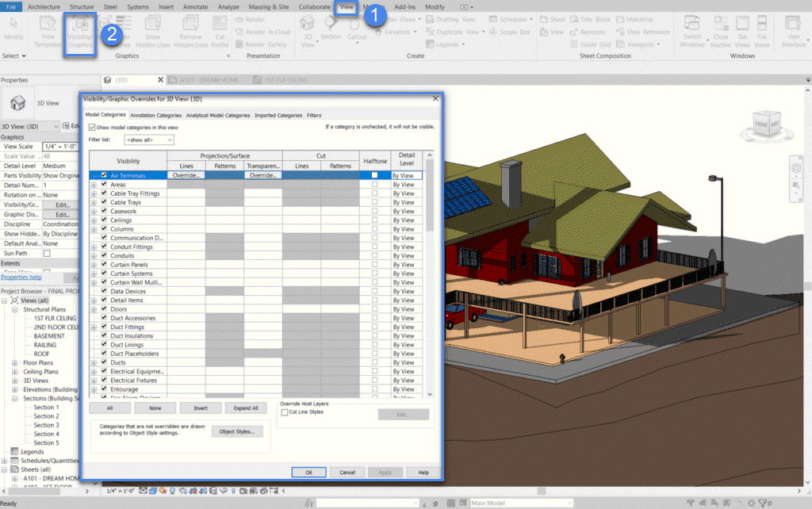Viewport: 812px width, 509px height.
Task: Click the ViewCube in the 3D view
Action: click(763, 124)
